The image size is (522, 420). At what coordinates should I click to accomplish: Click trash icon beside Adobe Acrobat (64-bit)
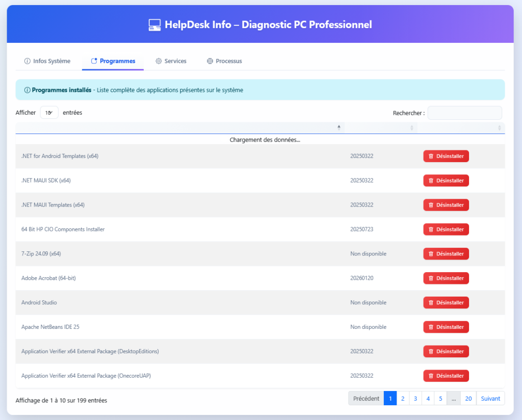point(431,278)
